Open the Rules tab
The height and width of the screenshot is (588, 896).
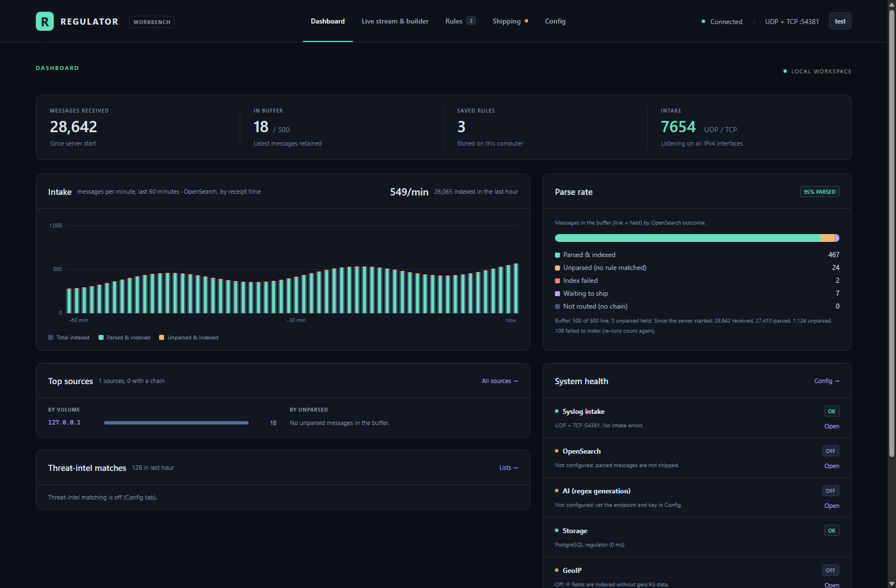coord(460,21)
